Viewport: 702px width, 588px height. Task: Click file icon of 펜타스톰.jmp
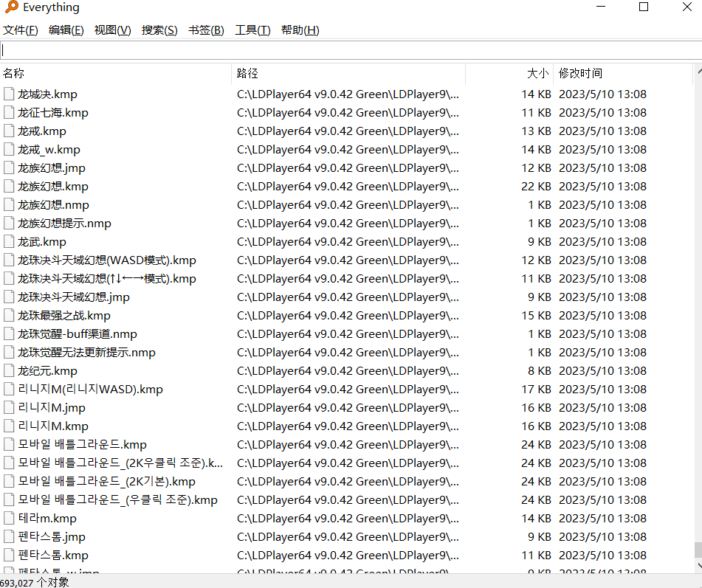click(x=9, y=536)
